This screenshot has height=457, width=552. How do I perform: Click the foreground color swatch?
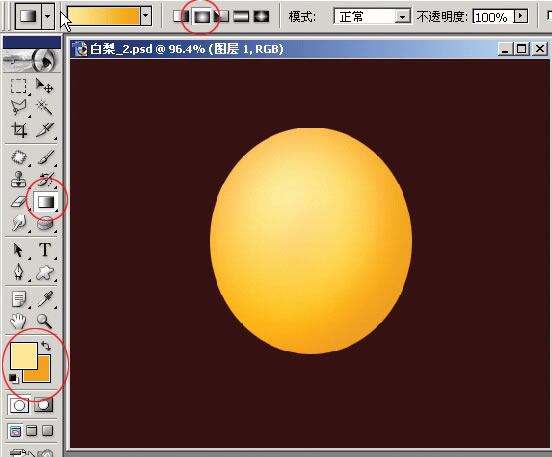pos(24,356)
